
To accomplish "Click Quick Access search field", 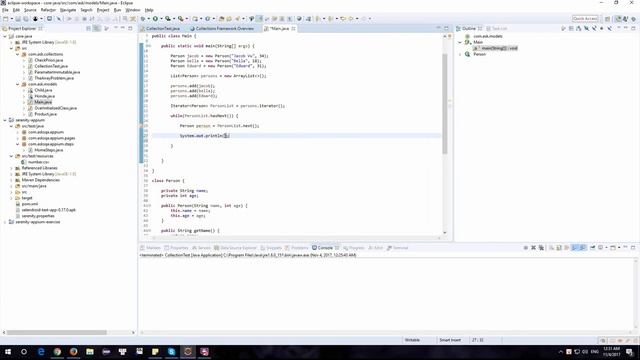I will coord(585,19).
